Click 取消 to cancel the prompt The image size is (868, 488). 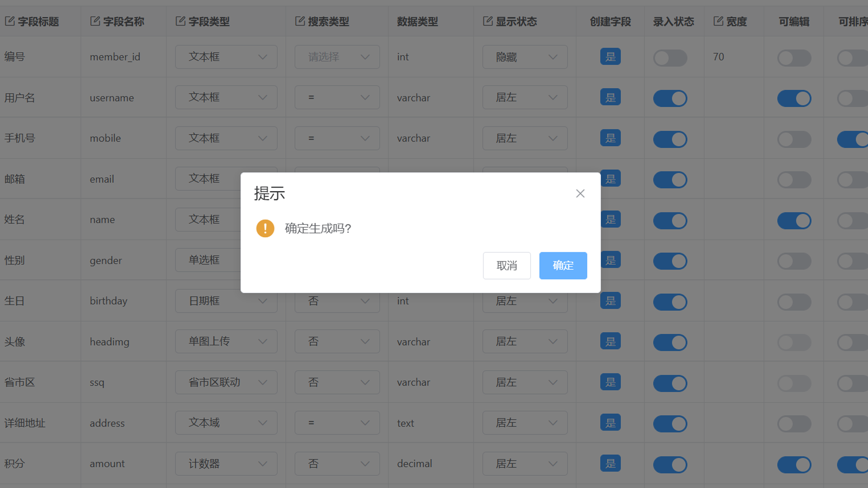(507, 265)
